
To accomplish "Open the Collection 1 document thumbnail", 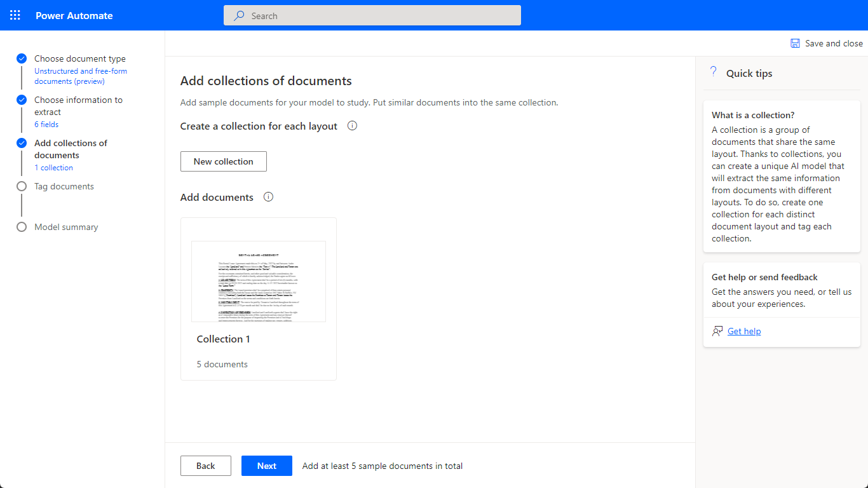I will (x=258, y=281).
